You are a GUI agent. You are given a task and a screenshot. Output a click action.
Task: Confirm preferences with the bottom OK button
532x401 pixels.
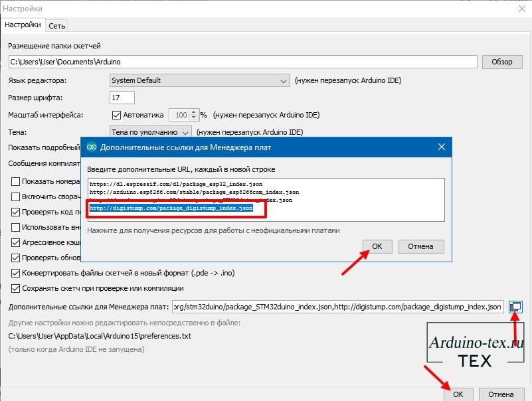(x=458, y=394)
